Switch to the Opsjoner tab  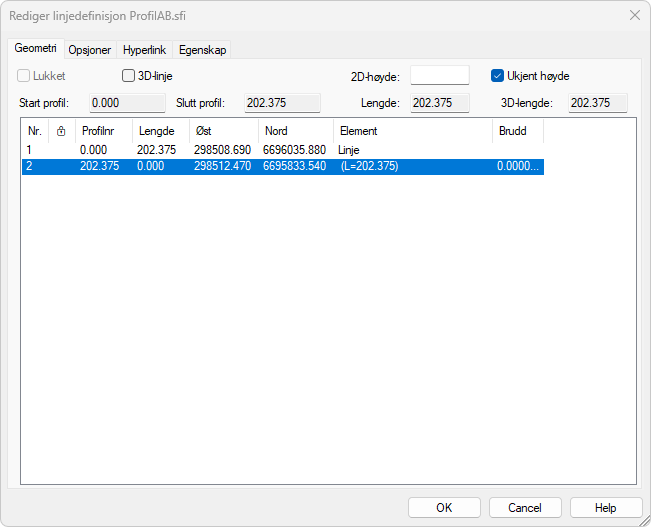tap(89, 50)
